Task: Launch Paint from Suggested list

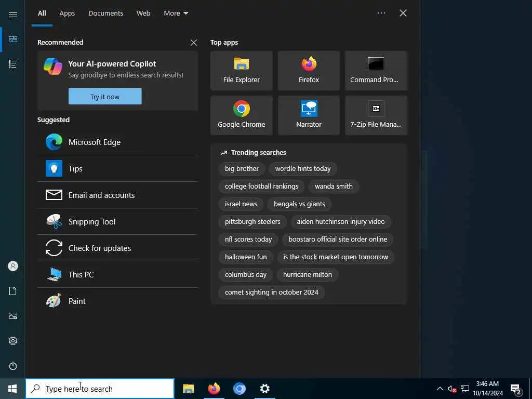Action: (x=118, y=301)
